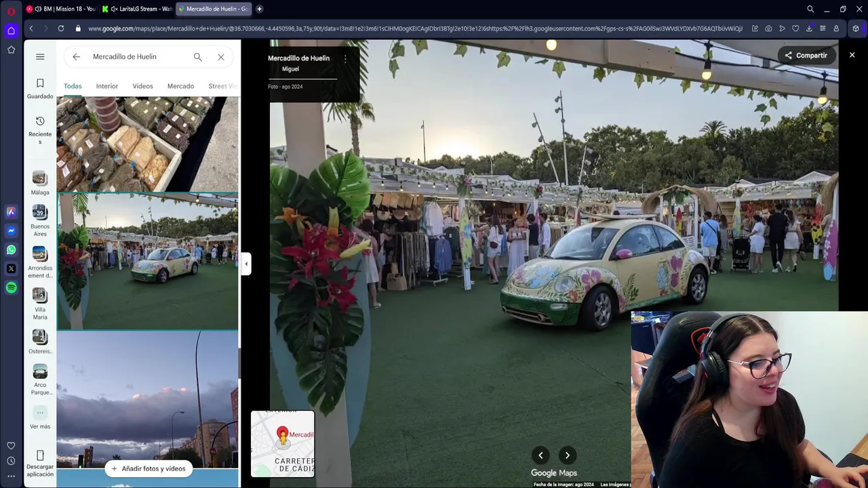The width and height of the screenshot is (868, 488).
Task: Switch to LaritaLG Stream tab
Action: (137, 9)
